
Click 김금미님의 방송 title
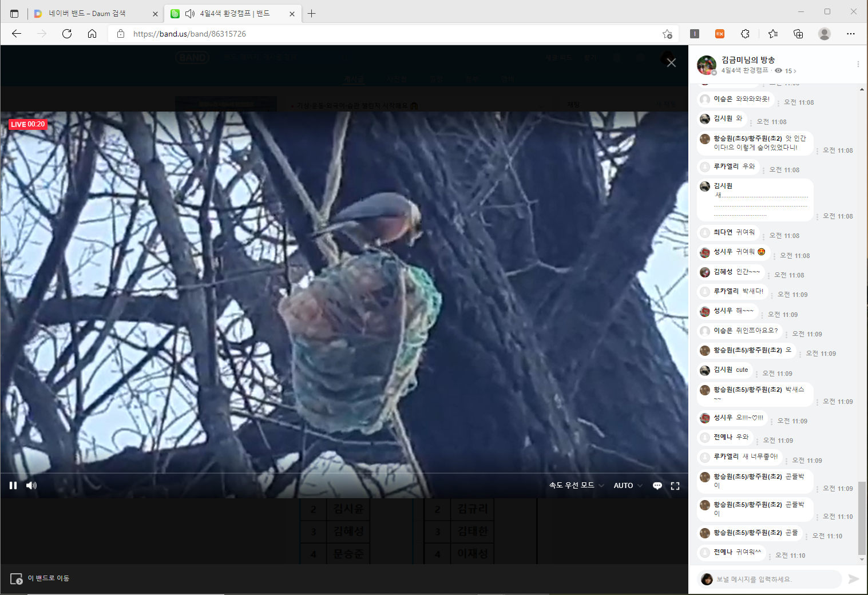(748, 60)
